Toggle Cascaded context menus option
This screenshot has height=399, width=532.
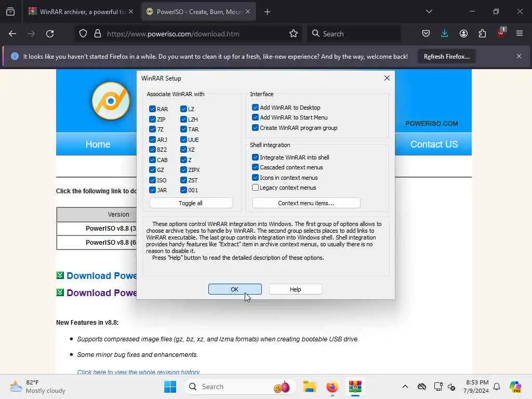(x=255, y=167)
